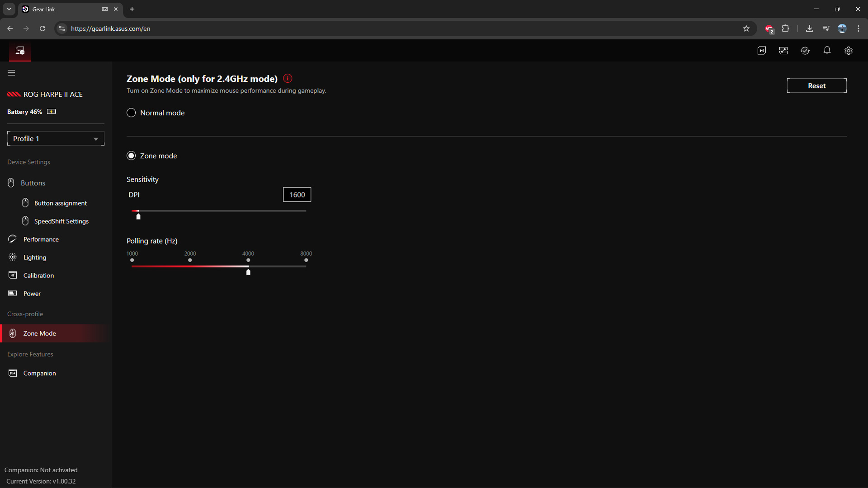868x488 pixels.
Task: Open the Gear Link settings gear
Action: [x=849, y=51]
